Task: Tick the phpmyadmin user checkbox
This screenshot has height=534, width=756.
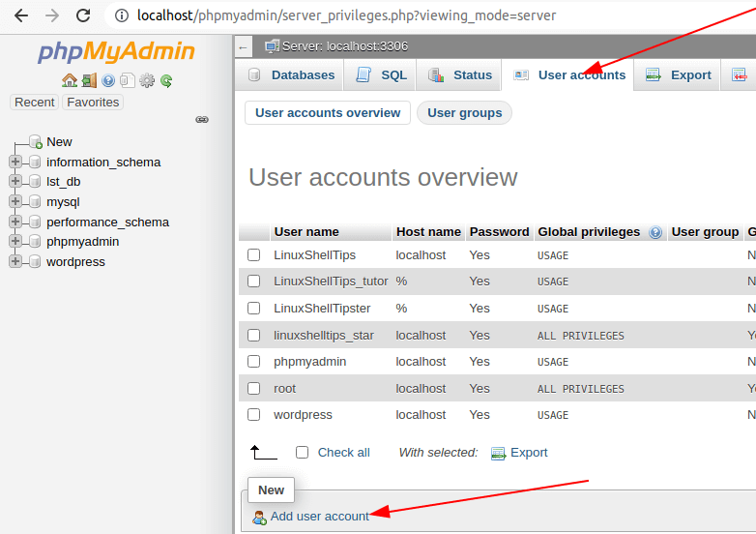Action: point(253,361)
